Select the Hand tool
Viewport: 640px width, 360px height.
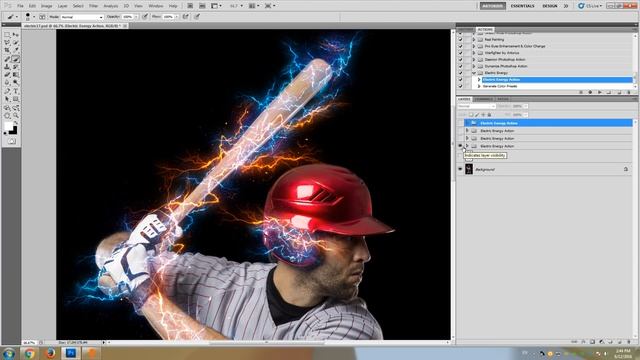(7, 116)
